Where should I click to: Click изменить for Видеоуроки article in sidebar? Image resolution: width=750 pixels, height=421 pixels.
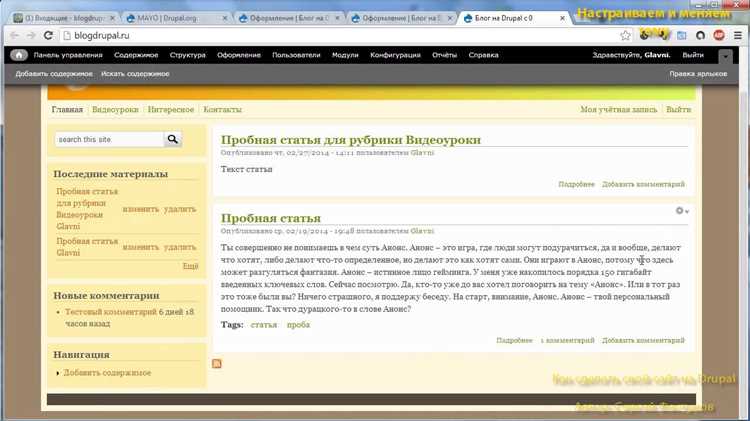(141, 209)
